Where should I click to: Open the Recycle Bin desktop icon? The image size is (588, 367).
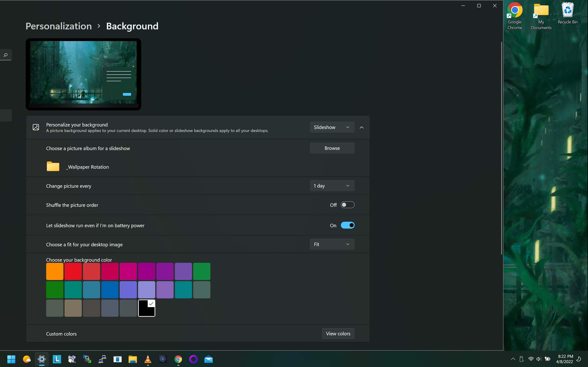(x=568, y=13)
